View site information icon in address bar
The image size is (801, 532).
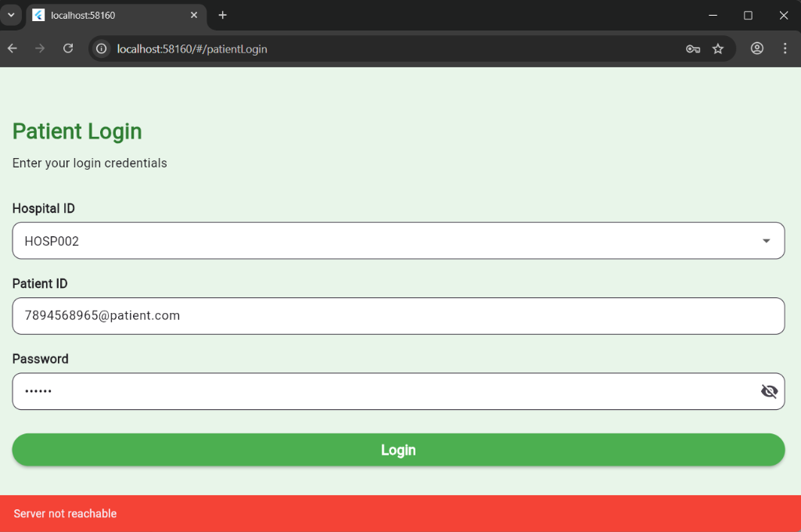coord(102,49)
